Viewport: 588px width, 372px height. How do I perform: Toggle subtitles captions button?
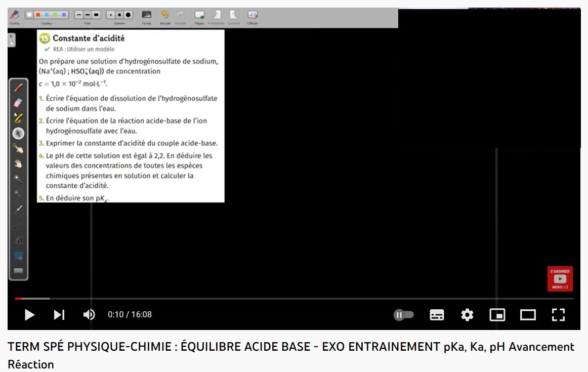[437, 315]
